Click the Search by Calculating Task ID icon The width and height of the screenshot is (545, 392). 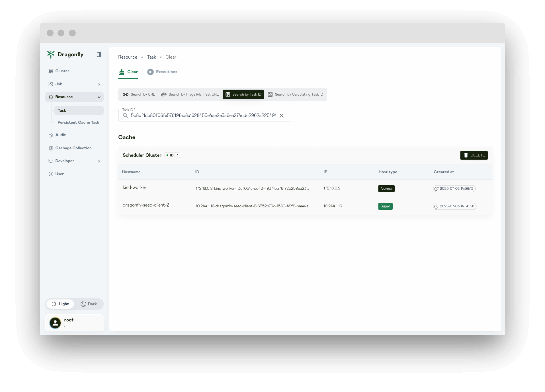click(x=270, y=94)
